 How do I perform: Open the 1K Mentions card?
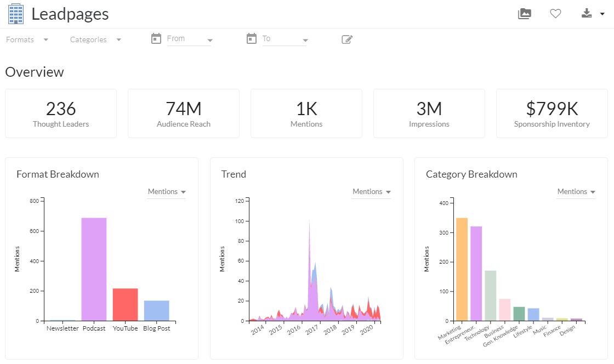pos(306,113)
